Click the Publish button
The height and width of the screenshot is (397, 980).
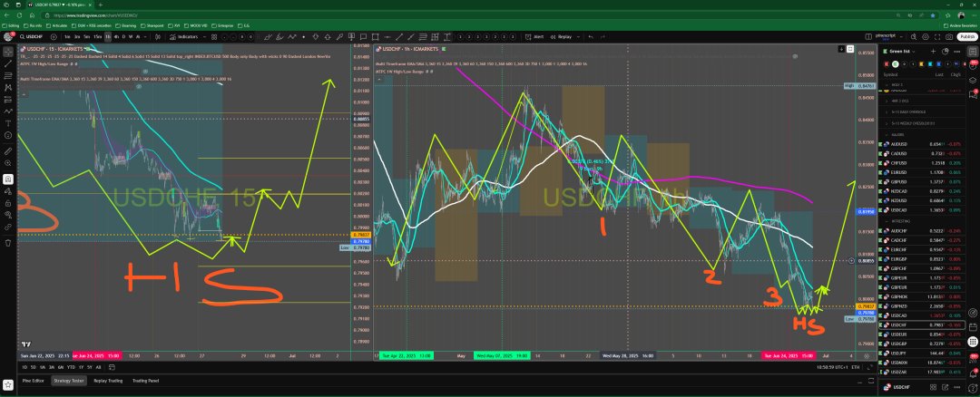point(967,37)
